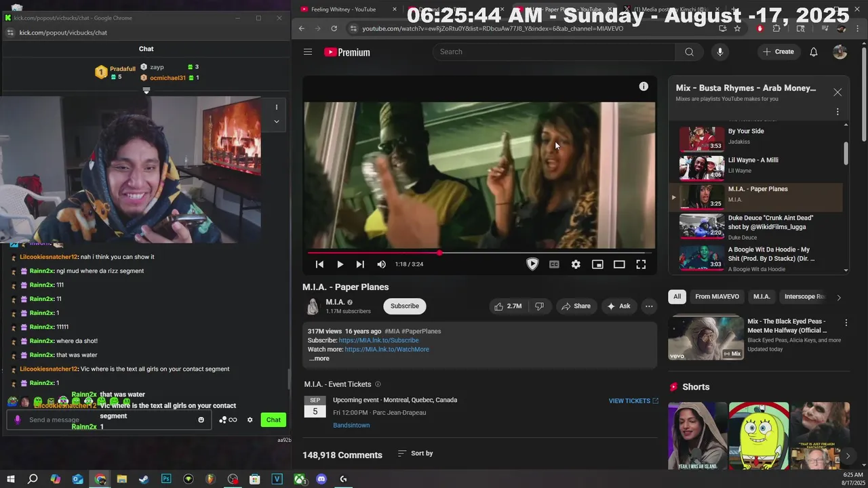Switch to theater mode
Screen dimensions: 868x488
[619, 264]
